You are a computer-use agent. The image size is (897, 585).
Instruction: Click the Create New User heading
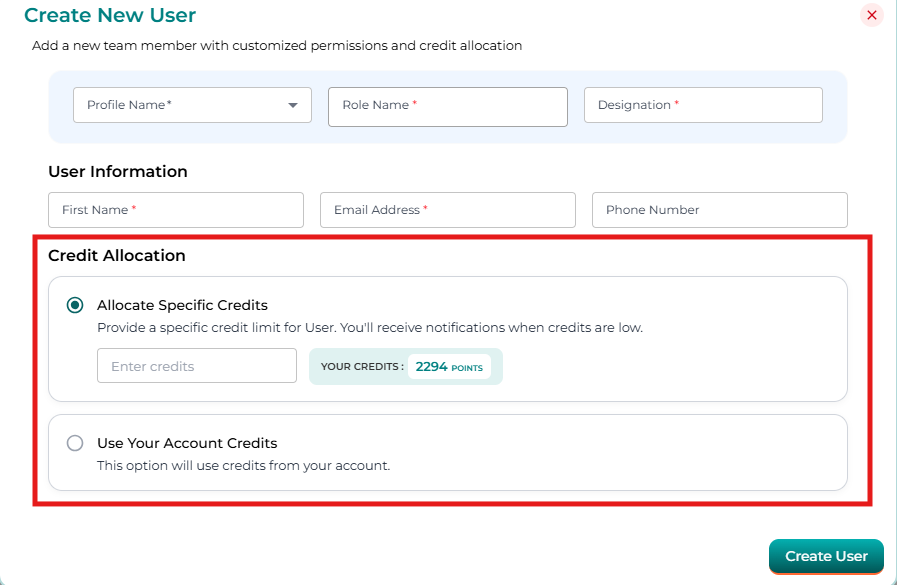point(110,15)
